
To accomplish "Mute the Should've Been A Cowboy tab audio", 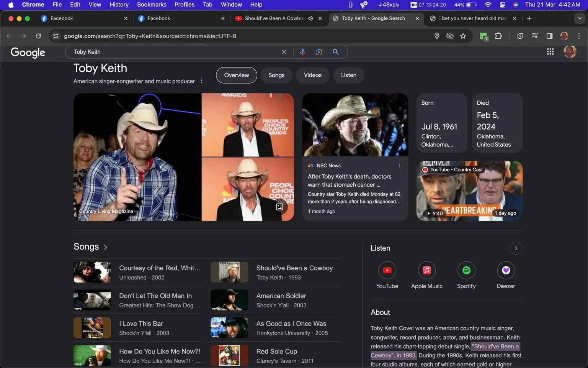I will [310, 18].
